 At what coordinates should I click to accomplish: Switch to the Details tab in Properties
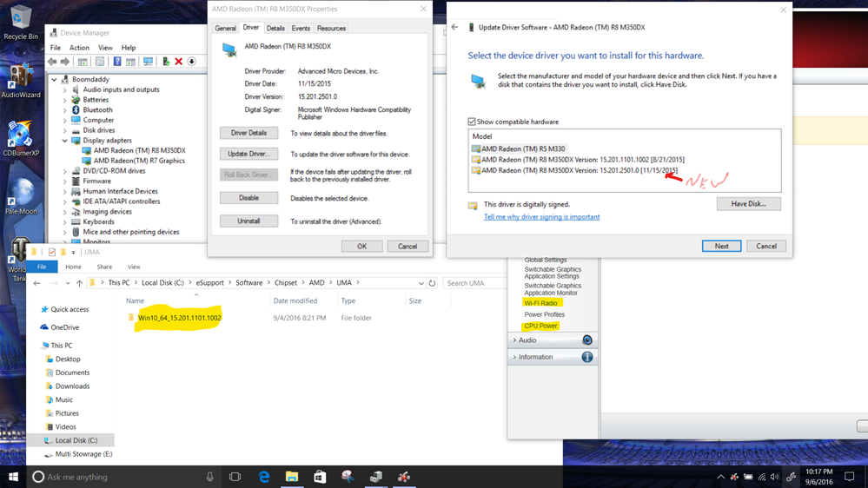(x=275, y=28)
